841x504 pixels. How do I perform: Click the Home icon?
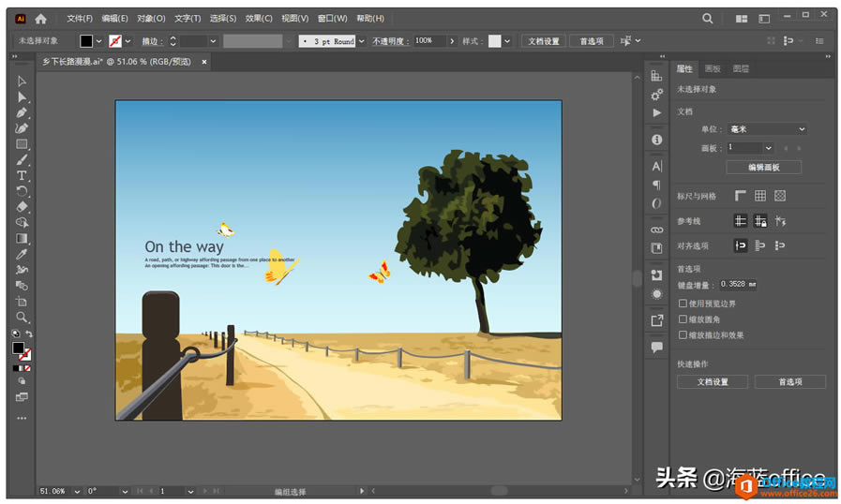[x=40, y=19]
